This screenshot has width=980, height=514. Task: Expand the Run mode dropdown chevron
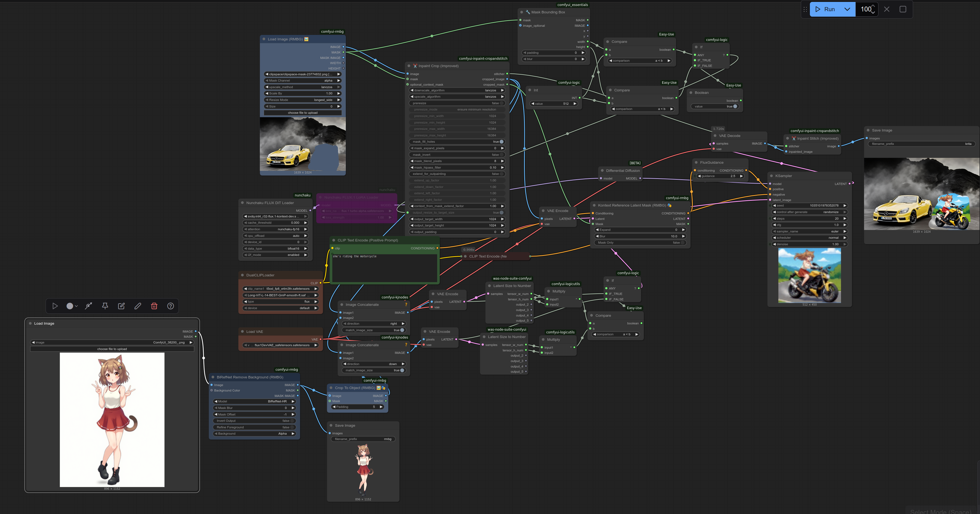click(x=847, y=9)
